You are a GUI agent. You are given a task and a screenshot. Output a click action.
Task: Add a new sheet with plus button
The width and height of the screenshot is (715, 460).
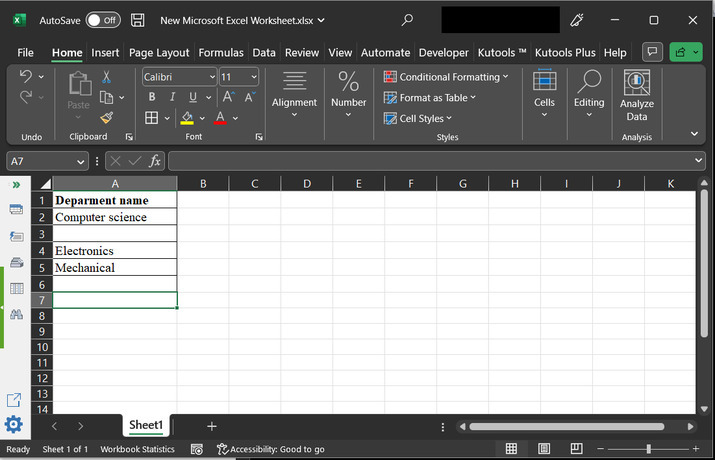pos(211,426)
